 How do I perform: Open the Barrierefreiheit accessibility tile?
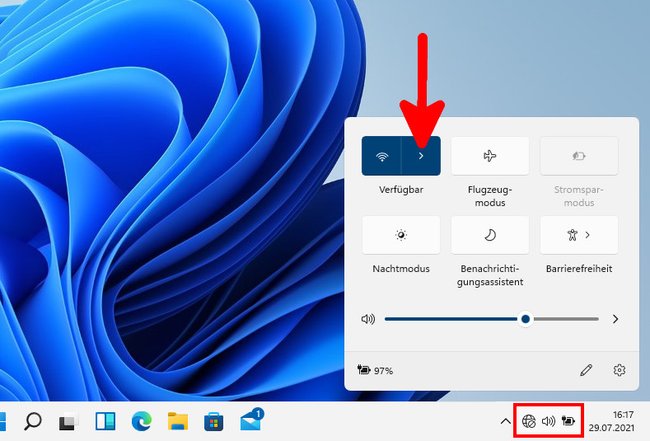(579, 235)
